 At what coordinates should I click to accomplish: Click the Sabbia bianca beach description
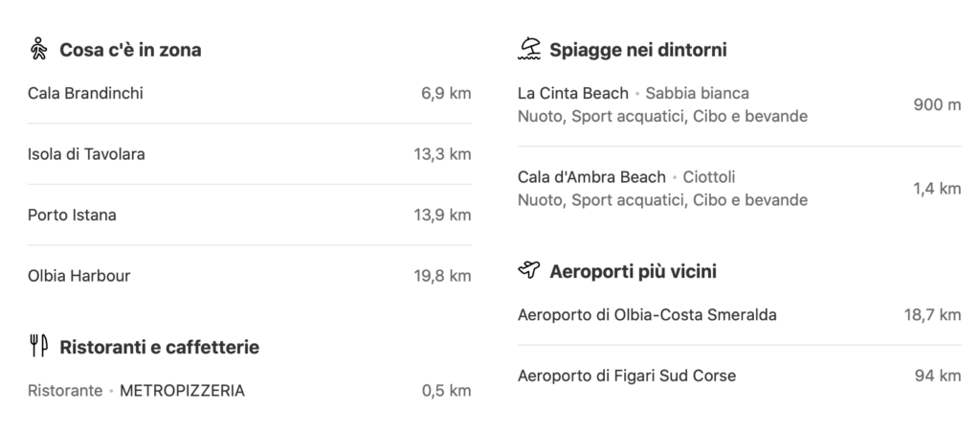tap(698, 93)
